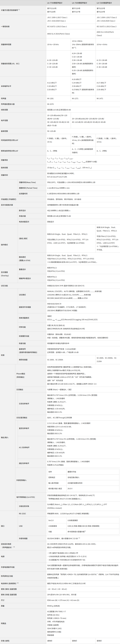Click the SC-2600、SC-2500A value under LA-7700
The width and height of the screenshot is (120, 644).
pos(55,360)
